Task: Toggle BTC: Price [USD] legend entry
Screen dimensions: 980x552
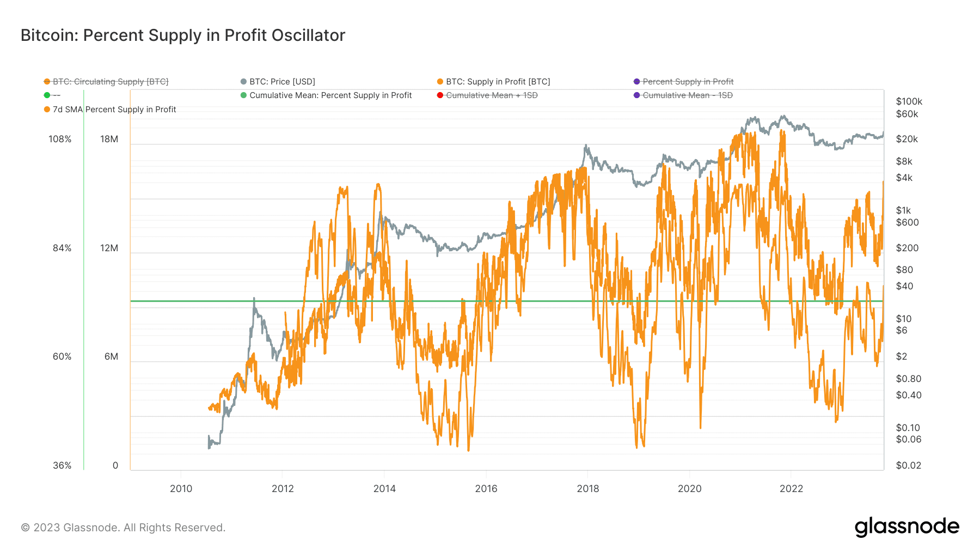Action: click(x=278, y=82)
